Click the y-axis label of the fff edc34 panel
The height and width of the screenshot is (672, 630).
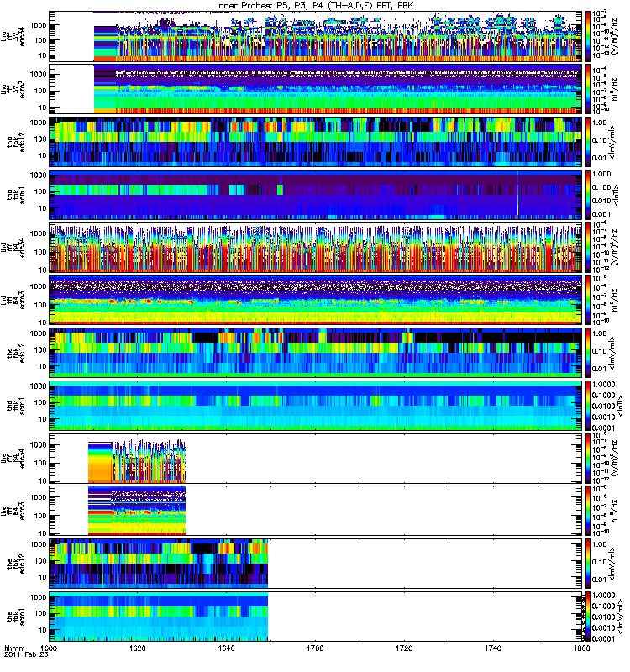pyautogui.click(x=13, y=458)
